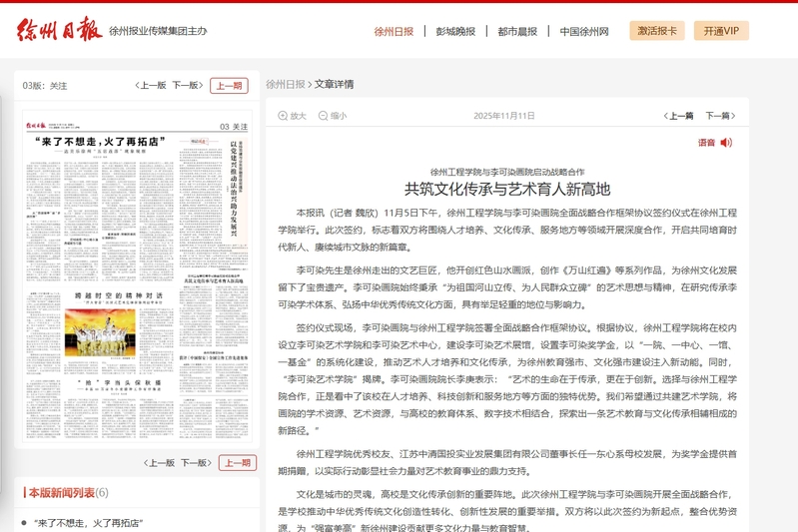
Task: Go to previous page 上一版 at top
Action: [x=151, y=86]
